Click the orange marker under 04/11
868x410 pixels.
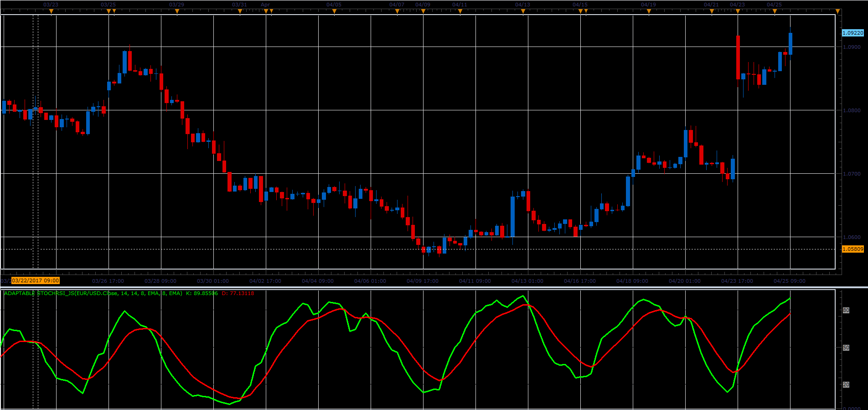coord(460,11)
